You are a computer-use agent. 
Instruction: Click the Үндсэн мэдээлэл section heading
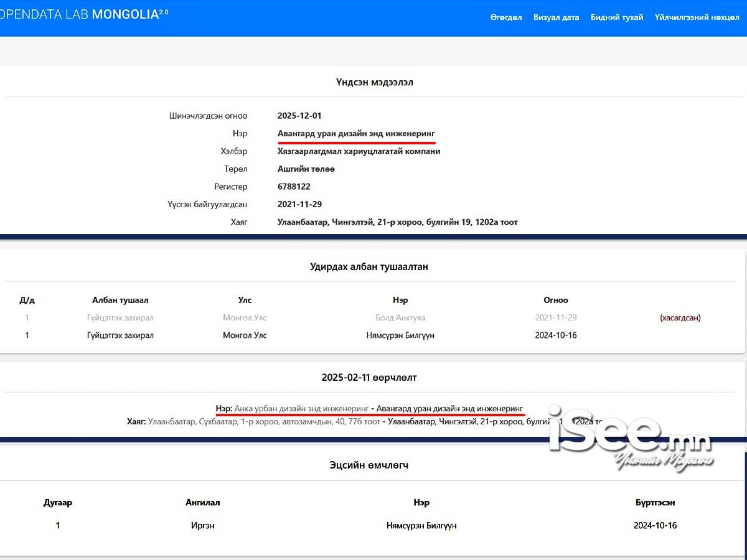click(374, 82)
